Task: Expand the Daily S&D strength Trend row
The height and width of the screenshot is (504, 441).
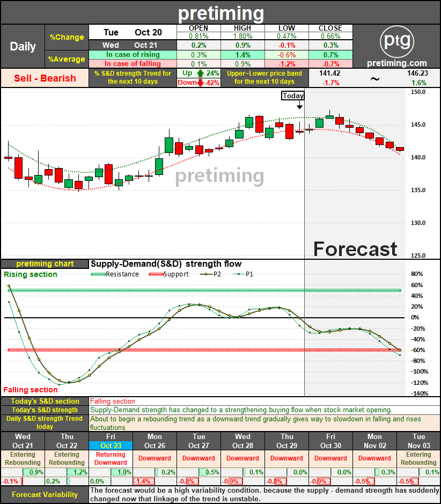Action: click(x=44, y=422)
